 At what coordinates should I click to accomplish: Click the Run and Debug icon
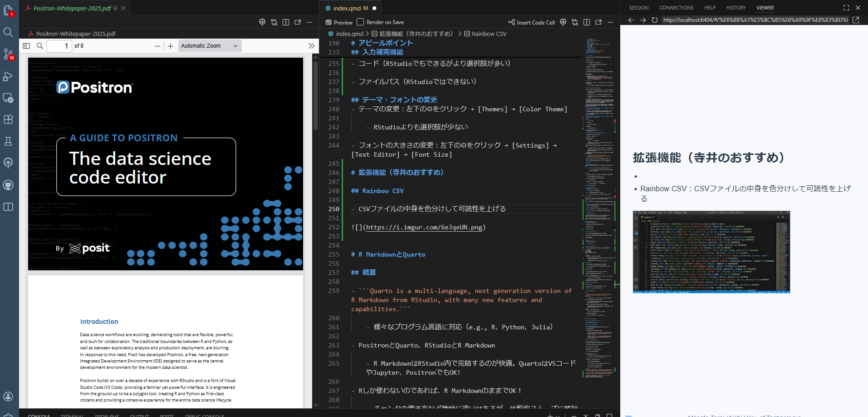click(8, 76)
